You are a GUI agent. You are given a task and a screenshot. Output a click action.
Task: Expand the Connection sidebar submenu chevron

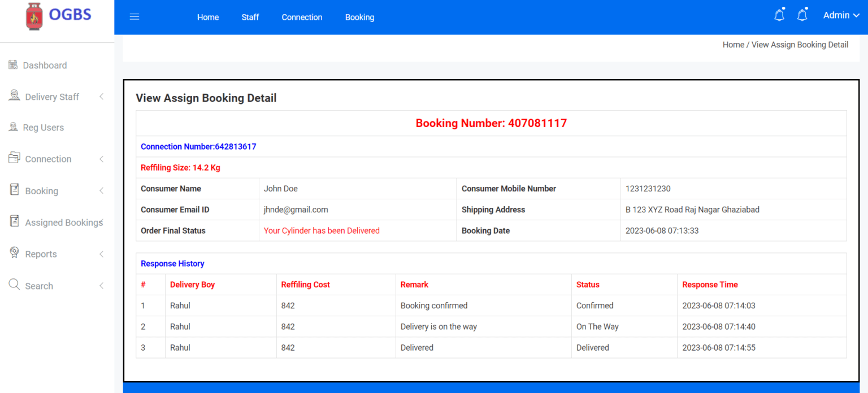(102, 159)
